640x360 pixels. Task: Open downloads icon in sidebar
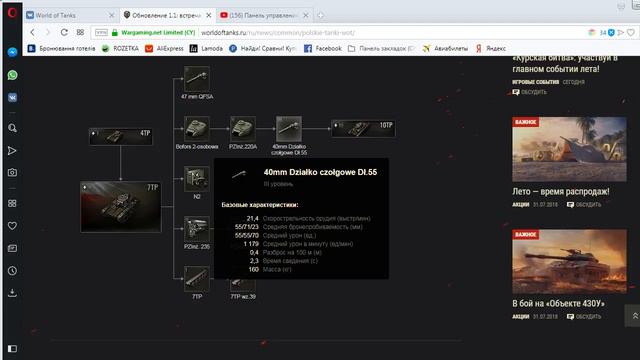(x=12, y=293)
